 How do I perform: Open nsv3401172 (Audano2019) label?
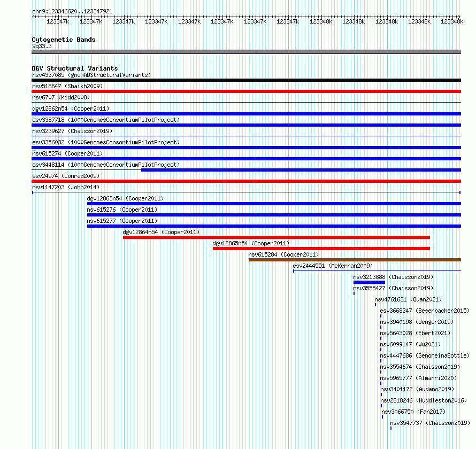click(x=417, y=389)
